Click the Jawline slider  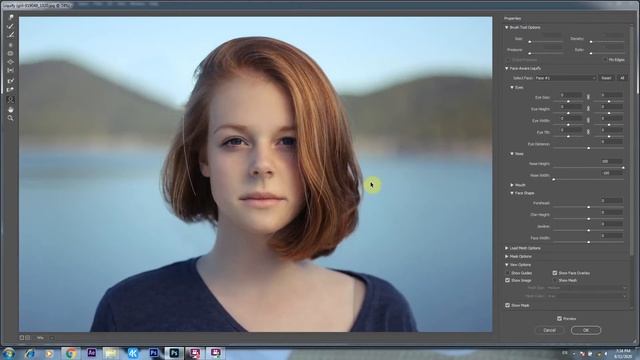point(588,231)
